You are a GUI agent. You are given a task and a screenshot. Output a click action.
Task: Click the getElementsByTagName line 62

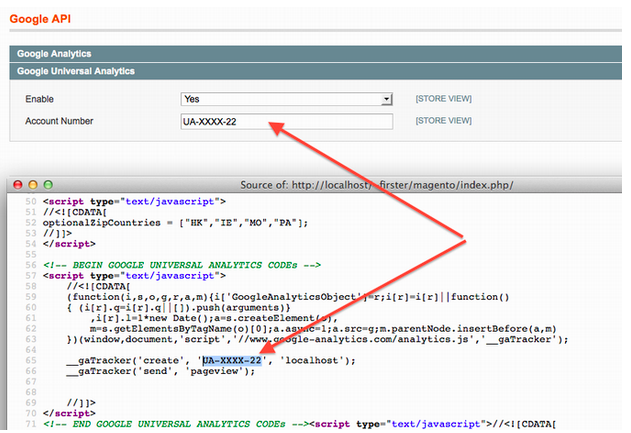point(323,329)
